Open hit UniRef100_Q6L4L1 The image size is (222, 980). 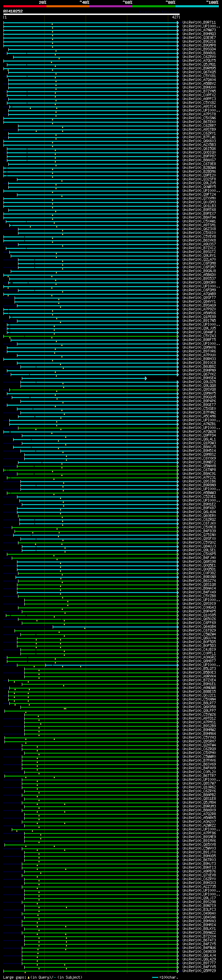pyautogui.click(x=199, y=439)
